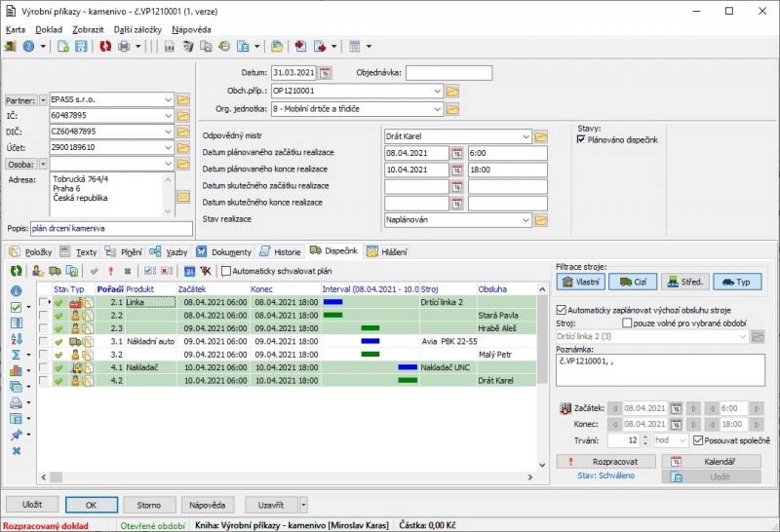Open the Zobrazit menu
Viewport: 780px width, 532px height.
[89, 30]
